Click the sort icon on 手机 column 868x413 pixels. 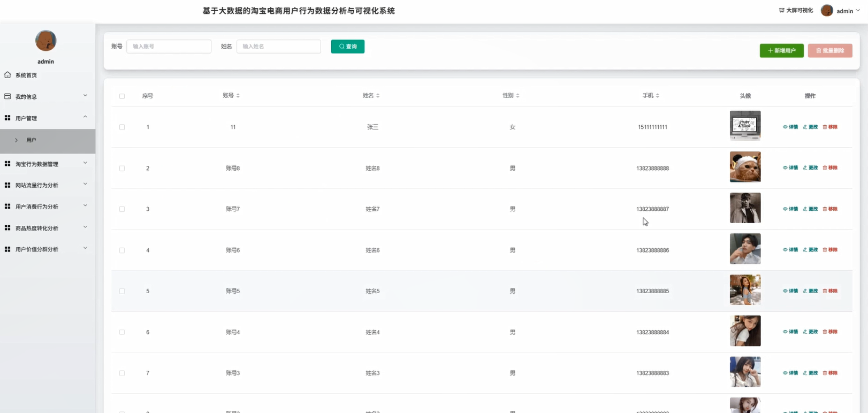click(x=658, y=96)
